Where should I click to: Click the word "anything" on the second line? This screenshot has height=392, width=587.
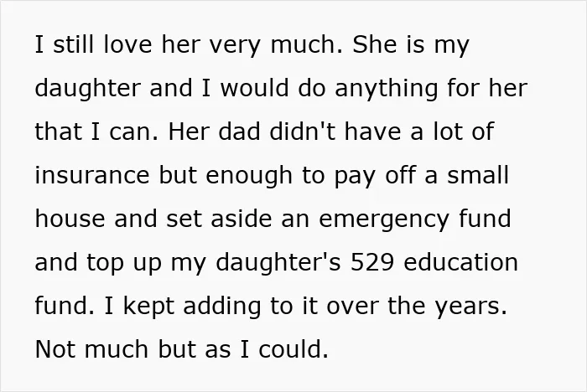click(x=386, y=89)
